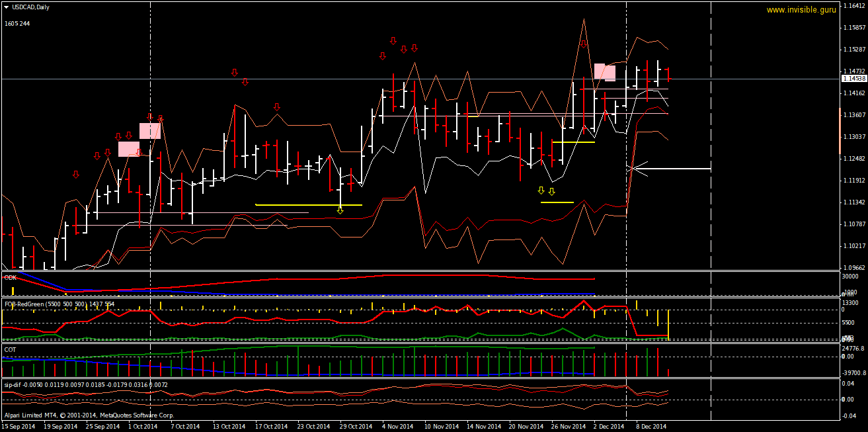Select the right yellow down arrow in late November
The height and width of the screenshot is (432, 868).
[551, 193]
